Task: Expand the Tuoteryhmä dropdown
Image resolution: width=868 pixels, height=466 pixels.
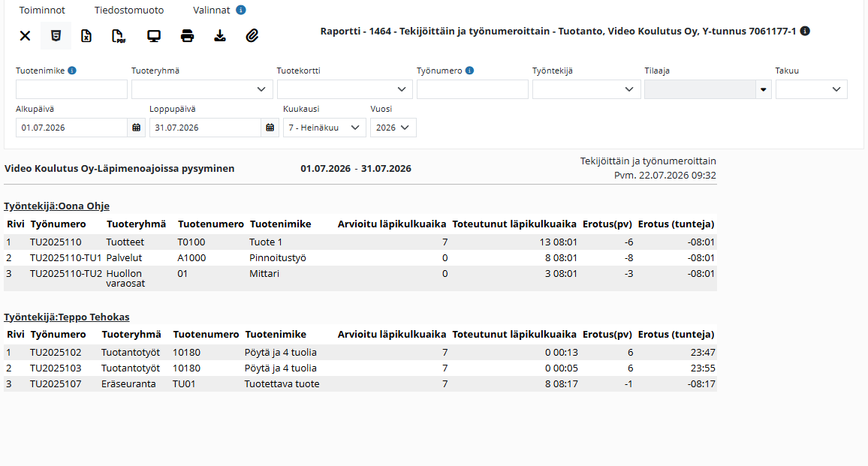Action: tap(202, 89)
